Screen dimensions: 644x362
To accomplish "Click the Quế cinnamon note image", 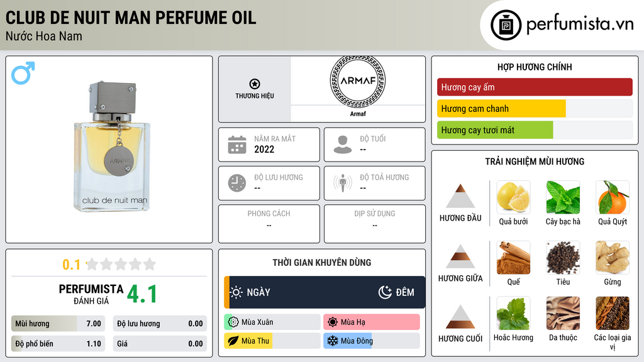I will [513, 257].
